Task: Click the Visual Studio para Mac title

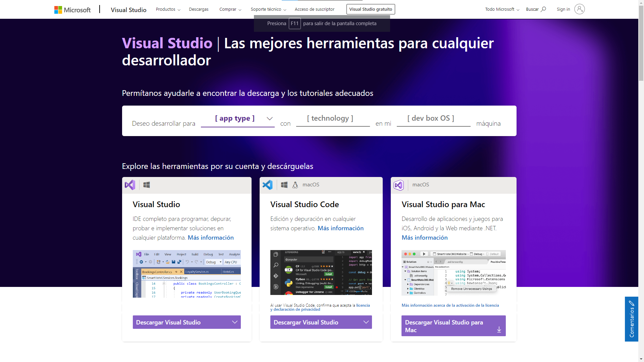Action: tap(443, 204)
